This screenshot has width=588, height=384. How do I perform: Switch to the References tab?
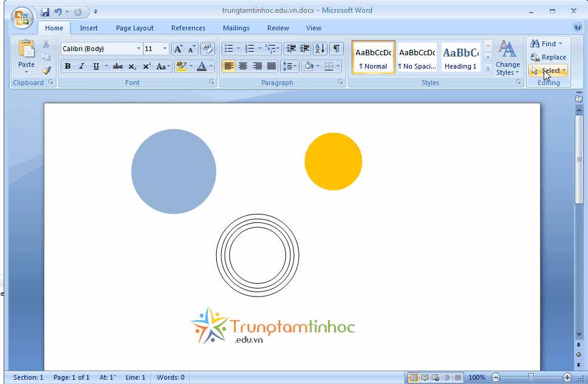(188, 28)
